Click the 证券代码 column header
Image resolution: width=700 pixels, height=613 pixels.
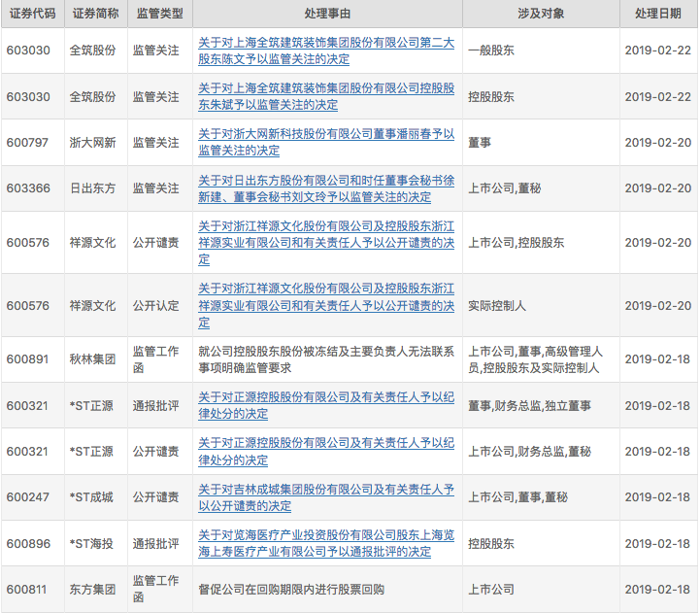click(33, 14)
